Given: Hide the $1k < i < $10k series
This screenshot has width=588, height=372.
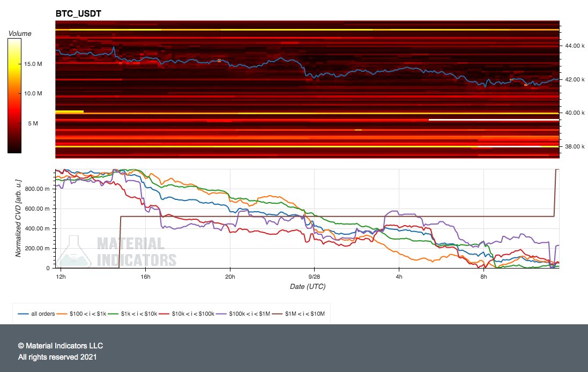Looking at the screenshot, I should 132,314.
